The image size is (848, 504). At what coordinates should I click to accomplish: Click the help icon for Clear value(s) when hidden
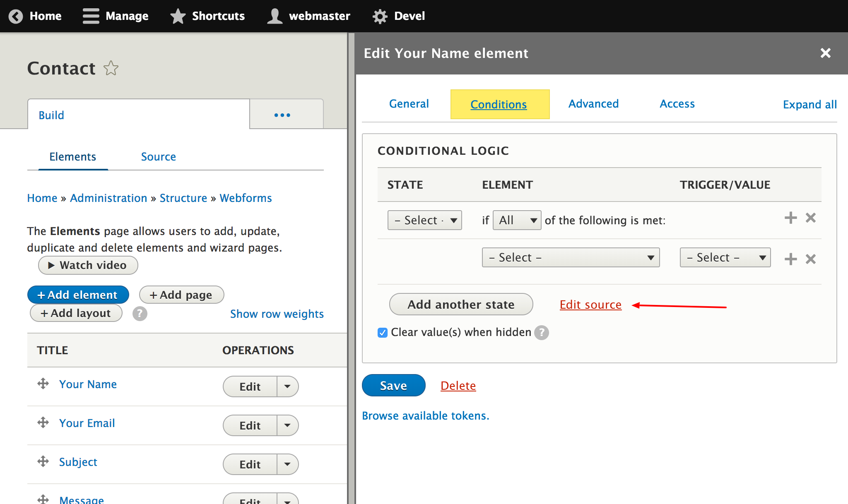541,332
